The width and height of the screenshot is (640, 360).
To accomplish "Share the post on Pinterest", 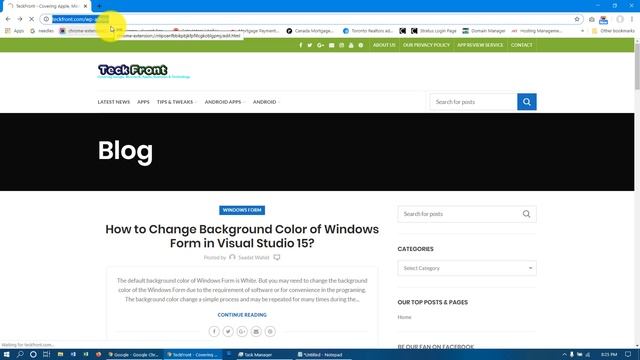I will coord(270,331).
